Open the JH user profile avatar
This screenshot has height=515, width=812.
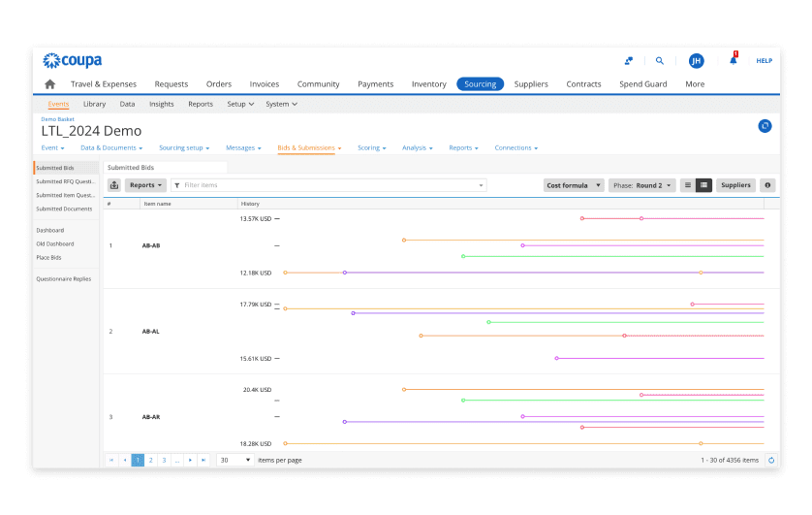696,61
